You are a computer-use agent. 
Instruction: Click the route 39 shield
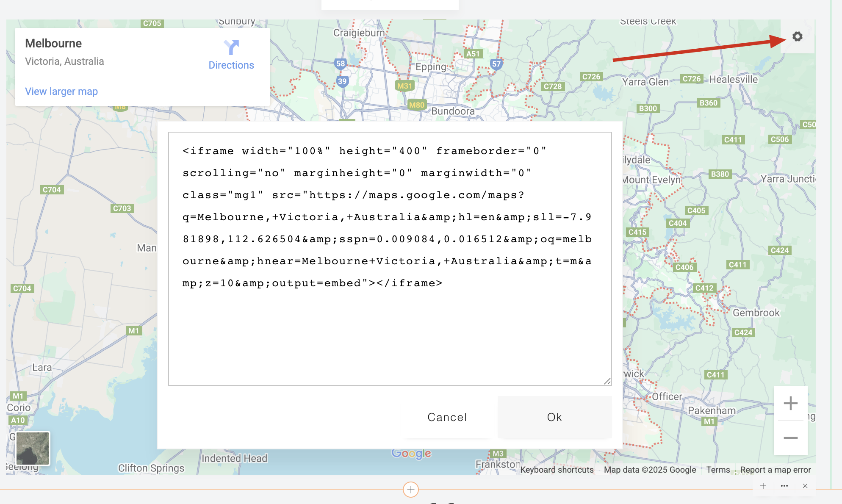click(342, 81)
